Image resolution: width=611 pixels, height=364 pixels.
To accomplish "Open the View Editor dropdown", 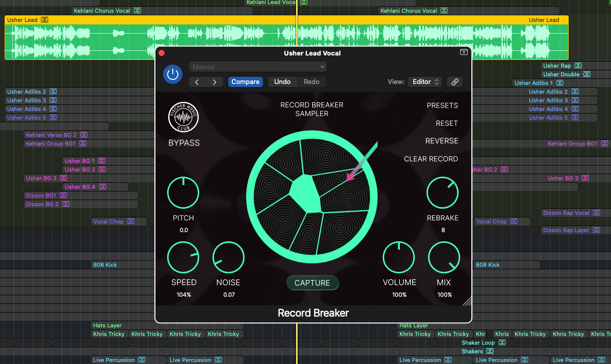I will click(x=425, y=82).
